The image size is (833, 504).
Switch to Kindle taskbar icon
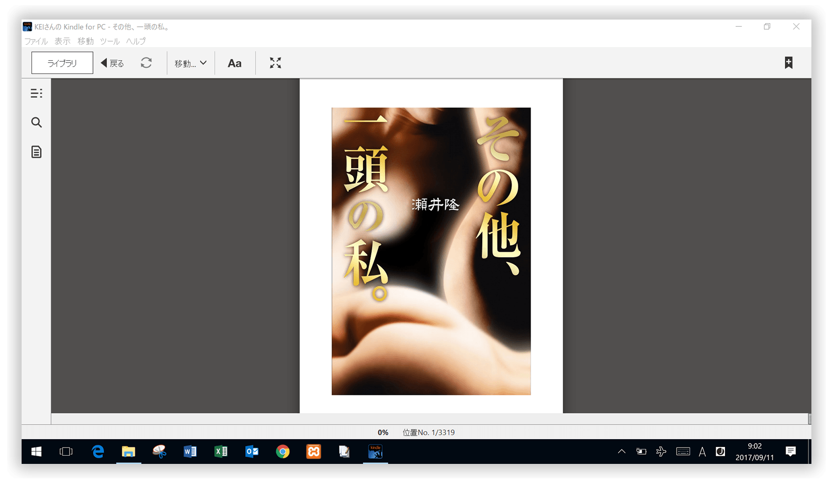[375, 452]
